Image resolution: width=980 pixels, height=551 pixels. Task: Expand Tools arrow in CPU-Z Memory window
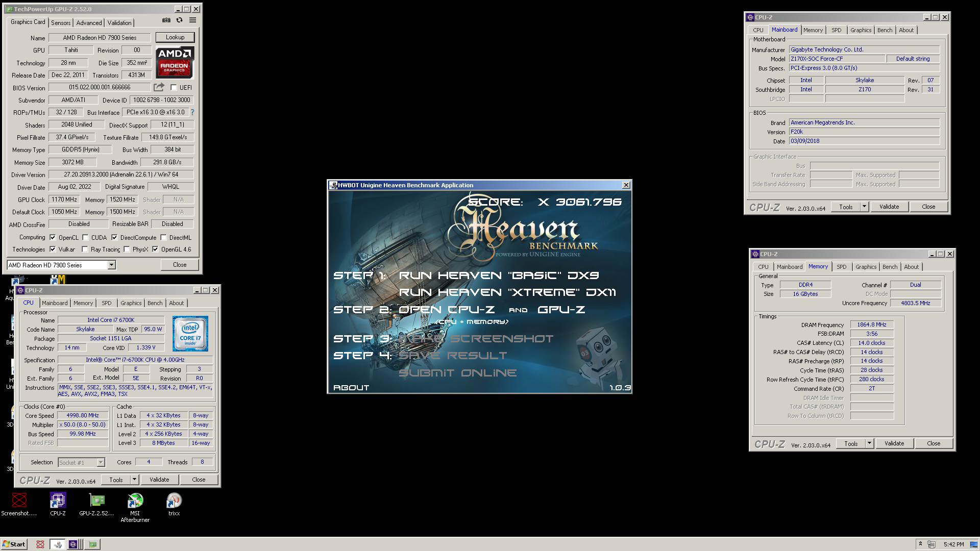(869, 443)
